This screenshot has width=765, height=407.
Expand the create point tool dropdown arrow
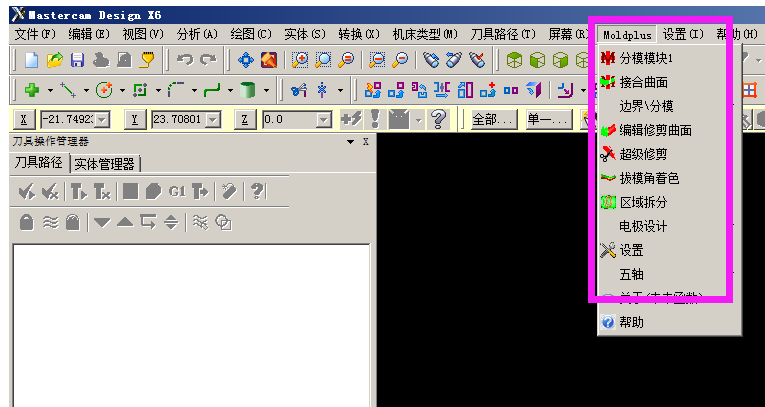pos(50,90)
